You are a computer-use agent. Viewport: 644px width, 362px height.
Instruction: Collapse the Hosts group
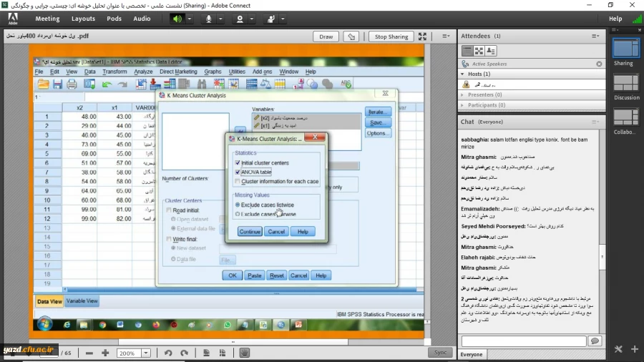click(x=464, y=74)
